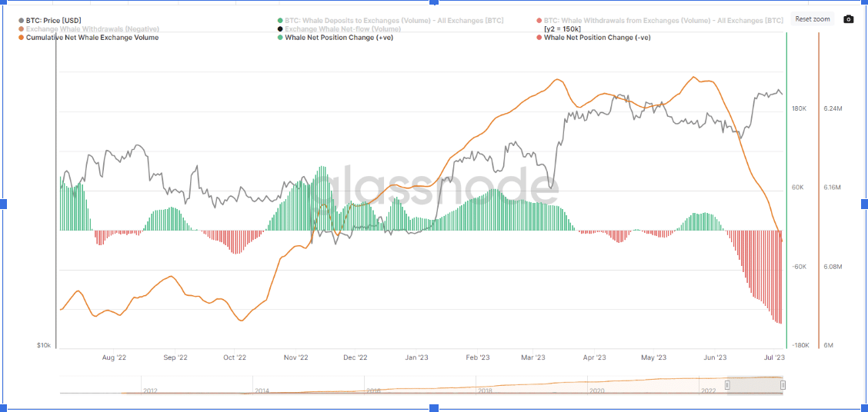Click the camera screenshot icon

848,19
